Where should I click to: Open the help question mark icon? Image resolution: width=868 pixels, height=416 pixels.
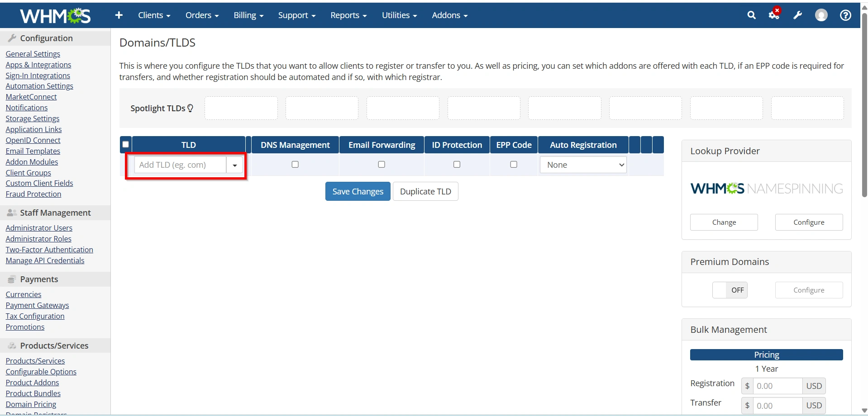[x=845, y=15]
